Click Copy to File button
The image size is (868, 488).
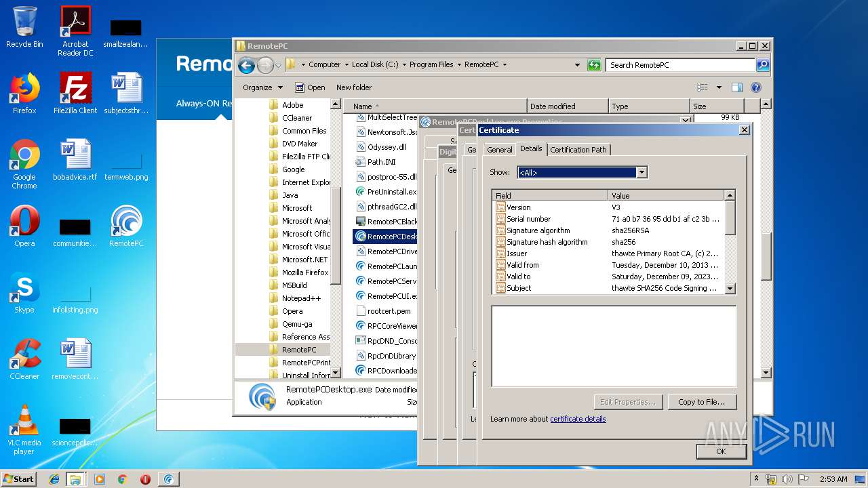(x=702, y=402)
